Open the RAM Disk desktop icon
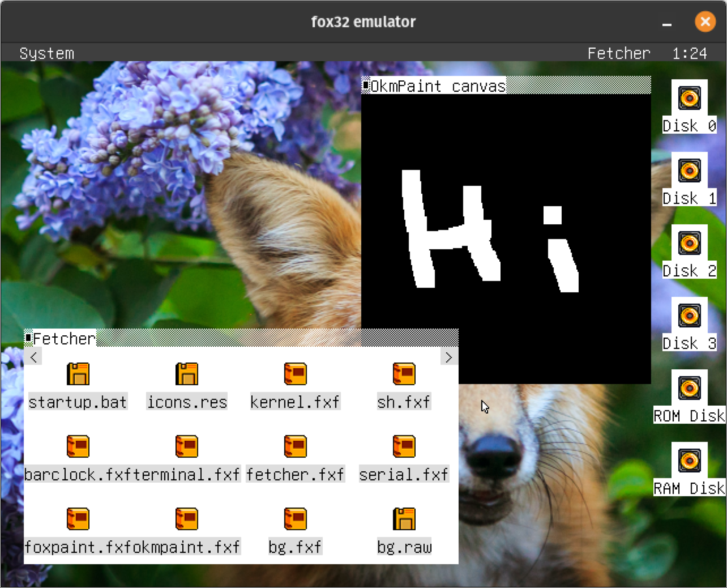The width and height of the screenshot is (727, 588). [x=690, y=460]
